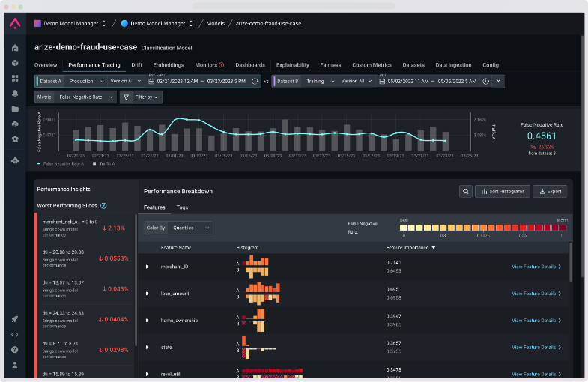
Task: Click the calendar icon in Dataset A date range
Action: (x=151, y=82)
